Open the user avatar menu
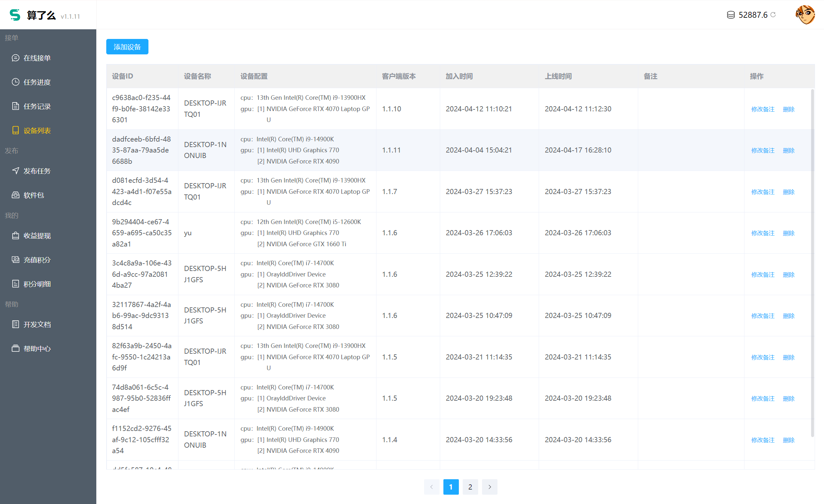824x504 pixels. 805,15
